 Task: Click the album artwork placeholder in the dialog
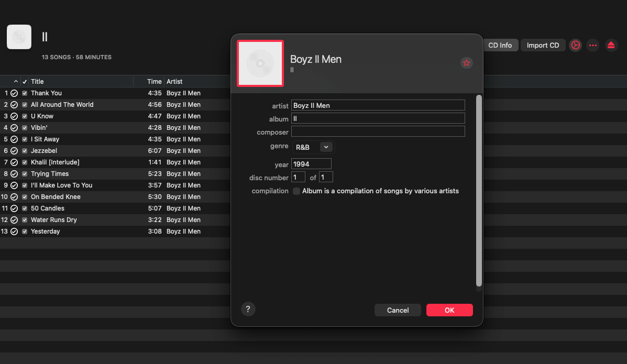[x=260, y=63]
